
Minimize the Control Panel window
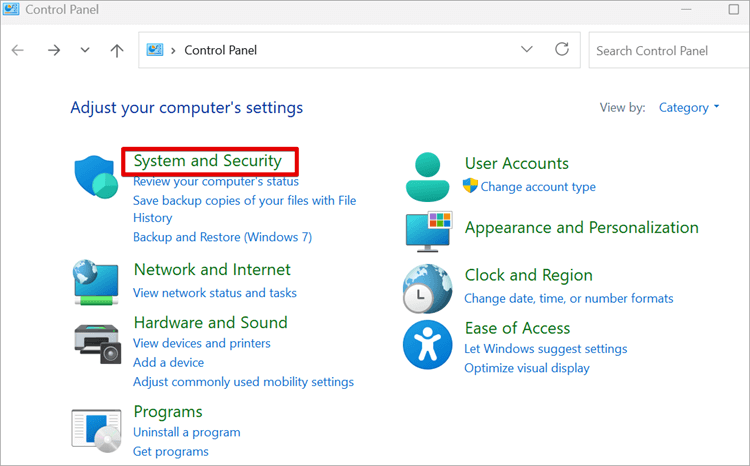pyautogui.click(x=686, y=10)
